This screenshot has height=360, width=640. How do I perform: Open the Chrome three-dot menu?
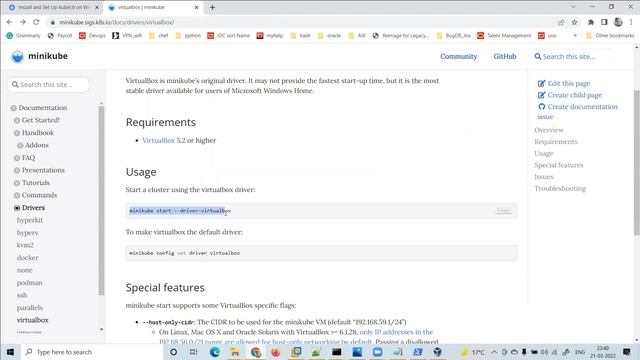pyautogui.click(x=631, y=22)
